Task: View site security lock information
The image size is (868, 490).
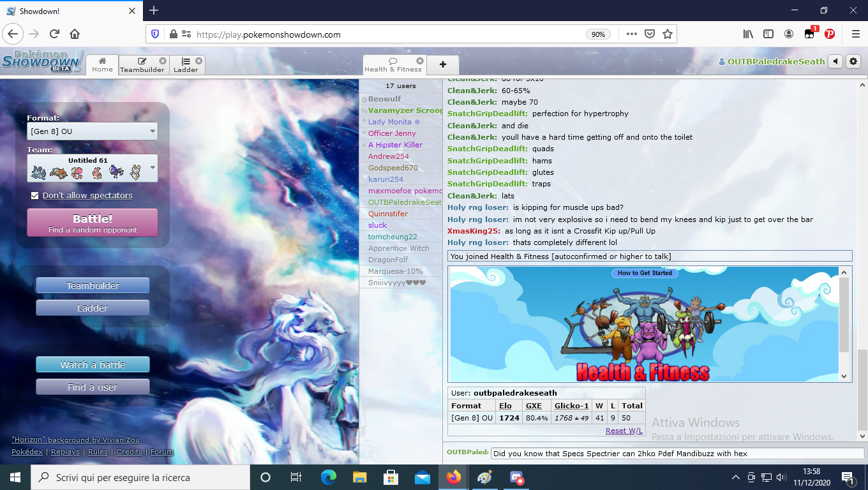Action: 172,34
